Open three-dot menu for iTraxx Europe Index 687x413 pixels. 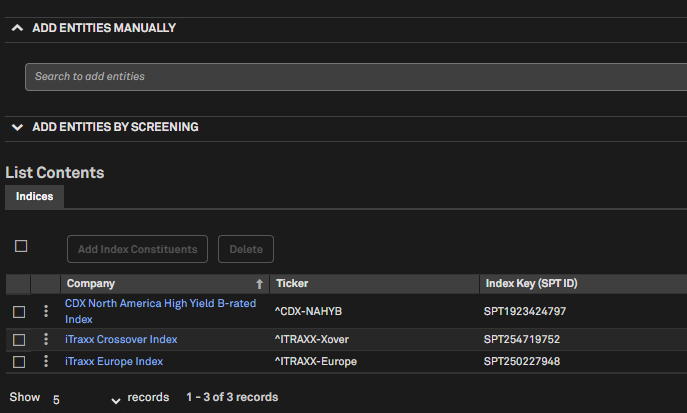tap(45, 361)
